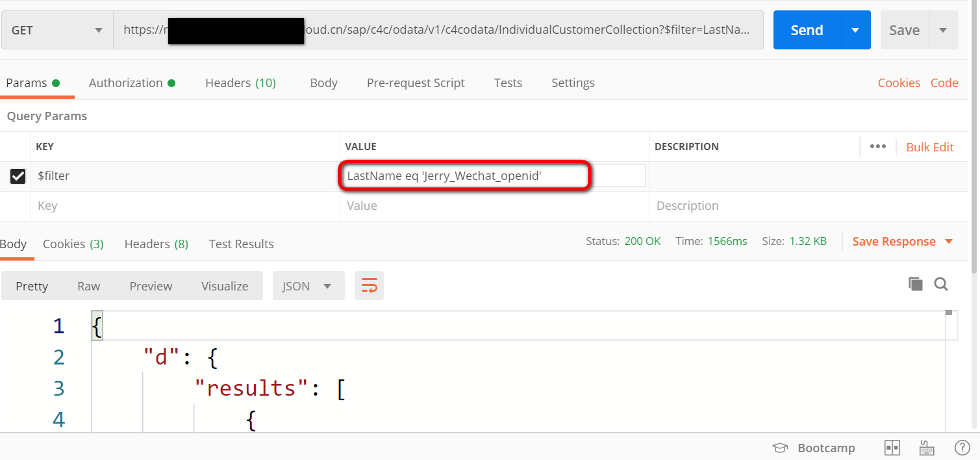Viewport: 980px width, 460px height.
Task: Open the request Settings tab
Action: pyautogui.click(x=573, y=83)
